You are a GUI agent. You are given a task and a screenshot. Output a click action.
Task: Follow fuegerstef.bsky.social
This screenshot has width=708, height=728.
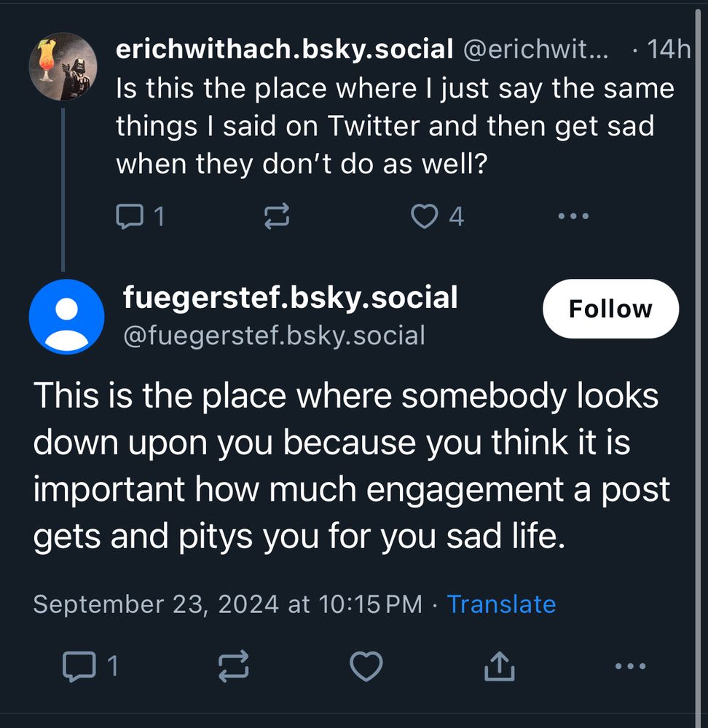pos(610,309)
